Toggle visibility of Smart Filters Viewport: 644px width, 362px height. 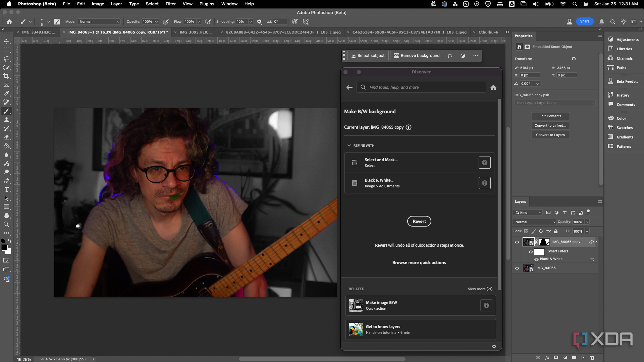coord(531,252)
